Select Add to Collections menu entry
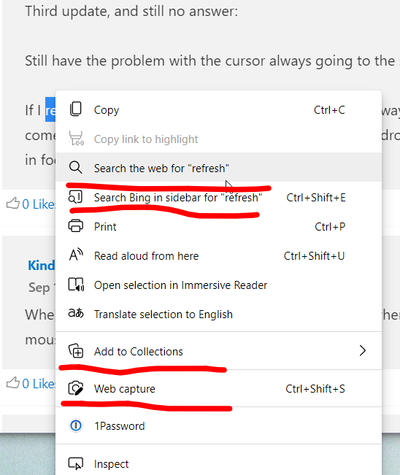 tap(219, 351)
